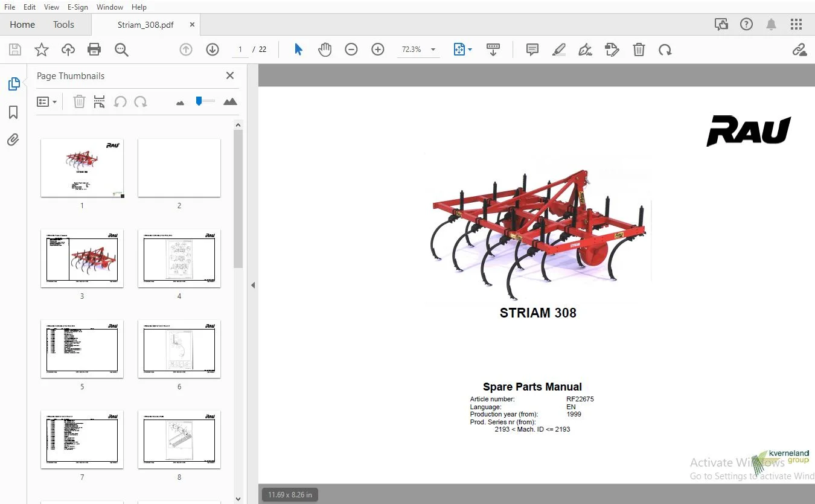Select the Striam_308.pdf document tab
Screen dimensions: 815x504
[x=145, y=25]
